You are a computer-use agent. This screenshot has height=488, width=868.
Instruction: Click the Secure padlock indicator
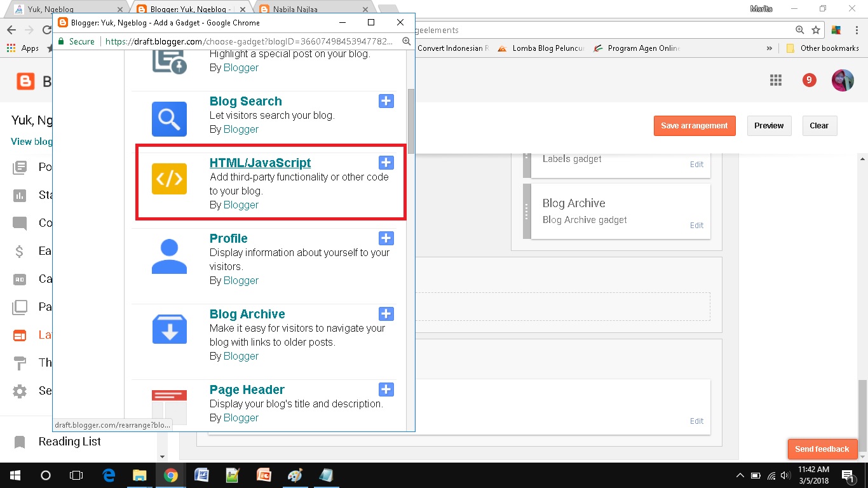click(x=76, y=41)
